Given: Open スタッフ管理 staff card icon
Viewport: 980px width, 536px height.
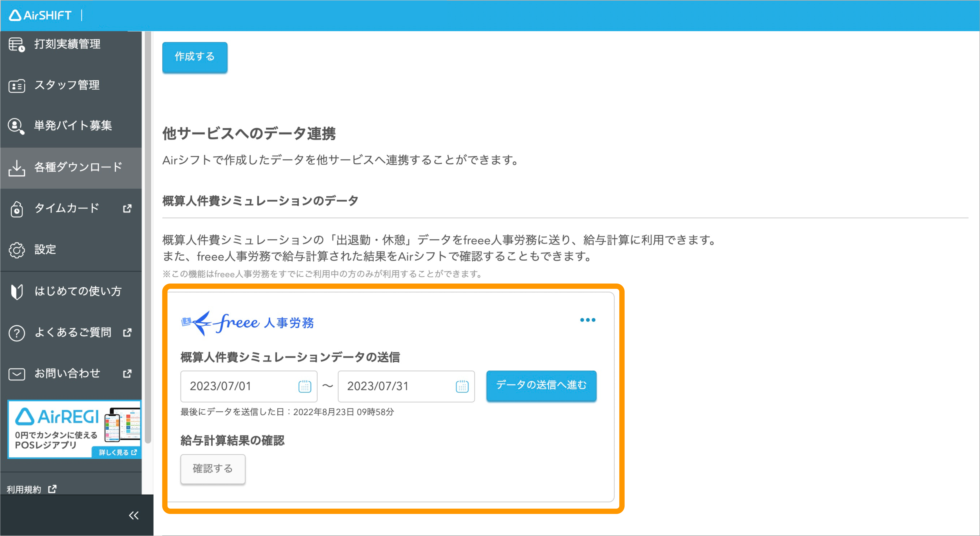Looking at the screenshot, I should (x=17, y=86).
